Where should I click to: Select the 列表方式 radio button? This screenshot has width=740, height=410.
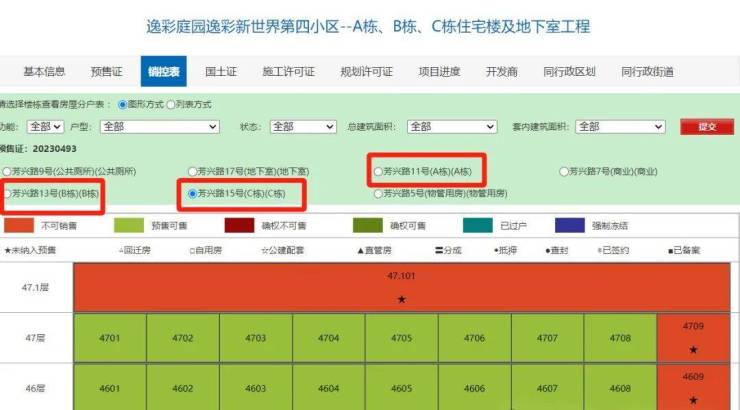[x=171, y=105]
